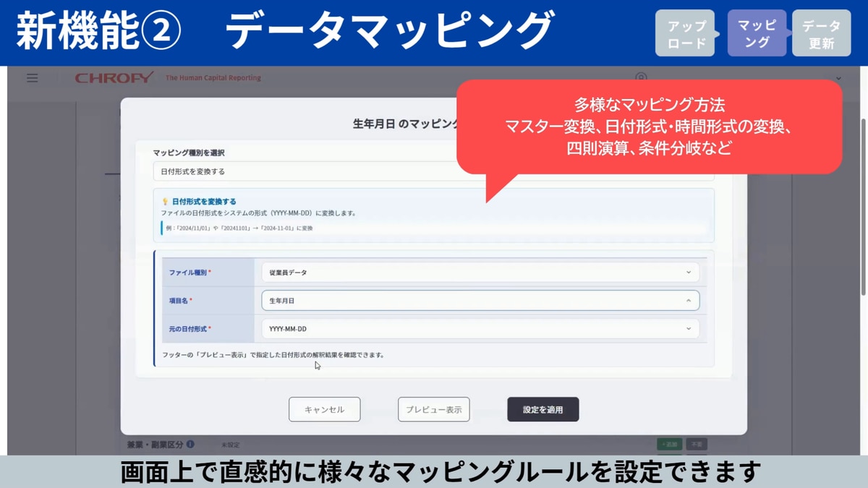The height and width of the screenshot is (488, 868).
Task: Click the green 追加 button in background row
Action: 669,445
